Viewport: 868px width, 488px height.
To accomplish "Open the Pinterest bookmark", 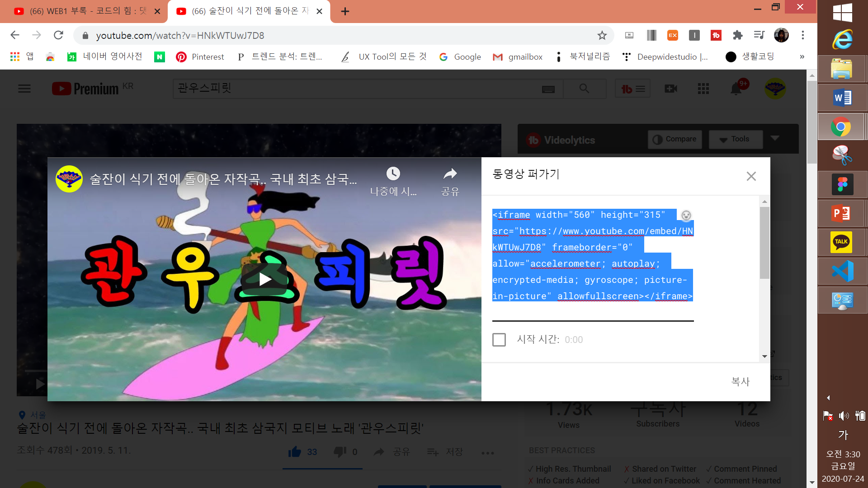I will coord(200,57).
